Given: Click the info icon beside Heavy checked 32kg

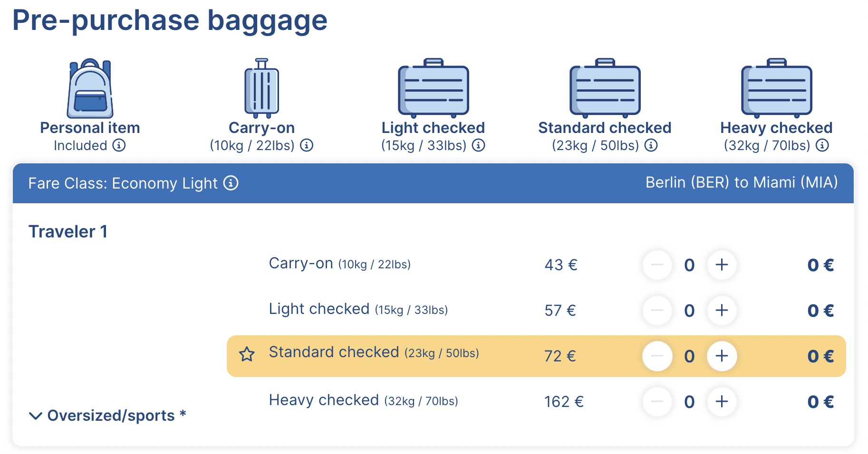Looking at the screenshot, I should click(822, 145).
